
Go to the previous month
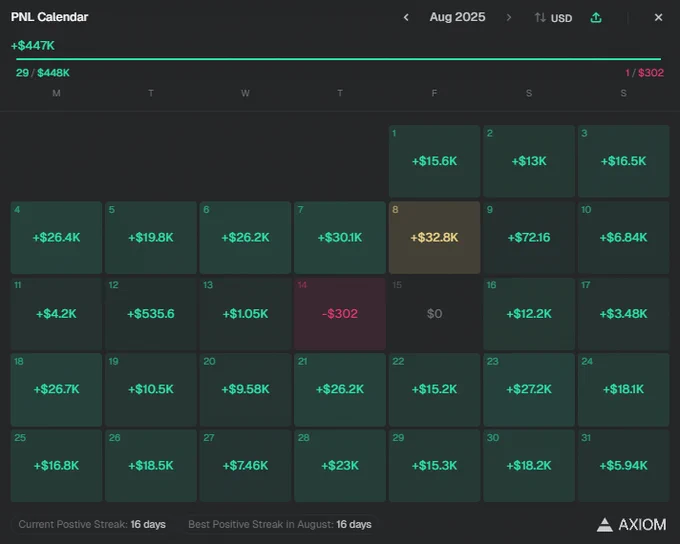coord(406,17)
